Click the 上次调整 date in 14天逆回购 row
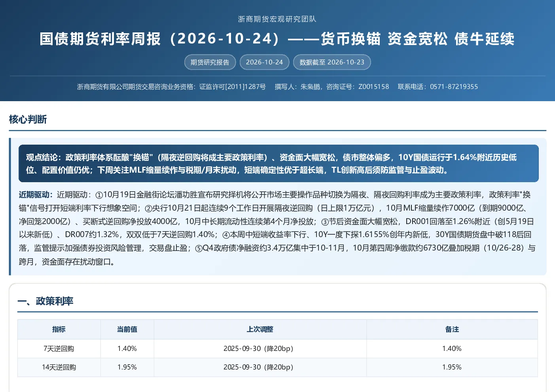The image size is (555, 392). pyautogui.click(x=260, y=367)
